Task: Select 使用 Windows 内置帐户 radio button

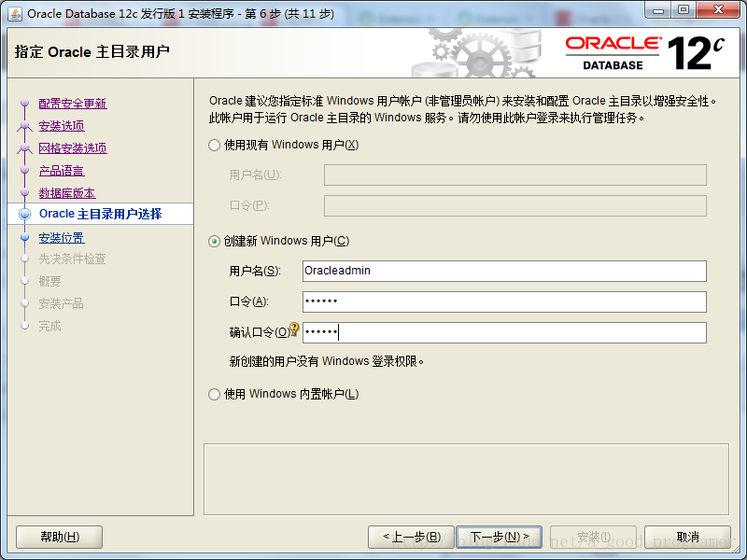Action: 215,394
